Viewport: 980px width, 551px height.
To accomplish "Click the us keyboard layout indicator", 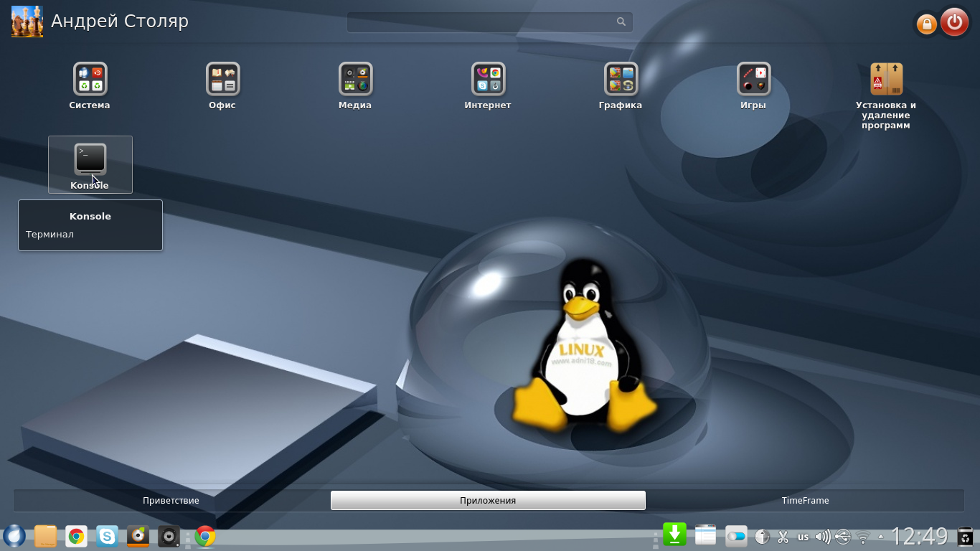I will click(803, 537).
